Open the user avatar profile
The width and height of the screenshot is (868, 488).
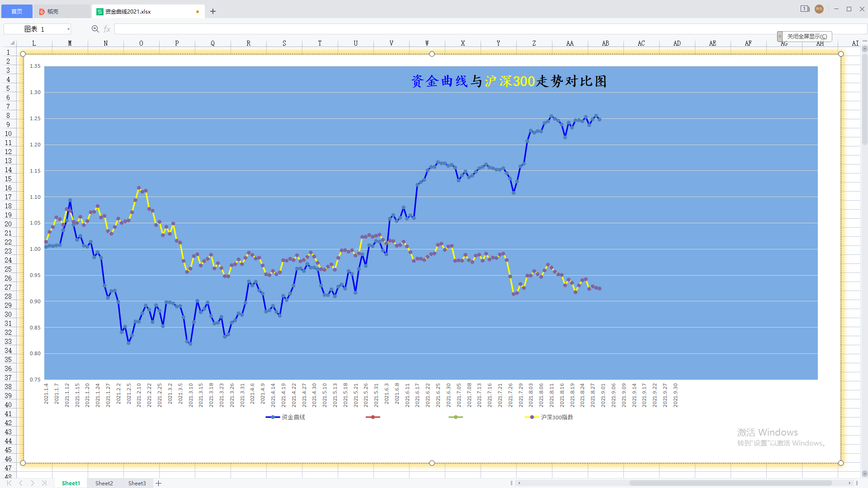(819, 9)
